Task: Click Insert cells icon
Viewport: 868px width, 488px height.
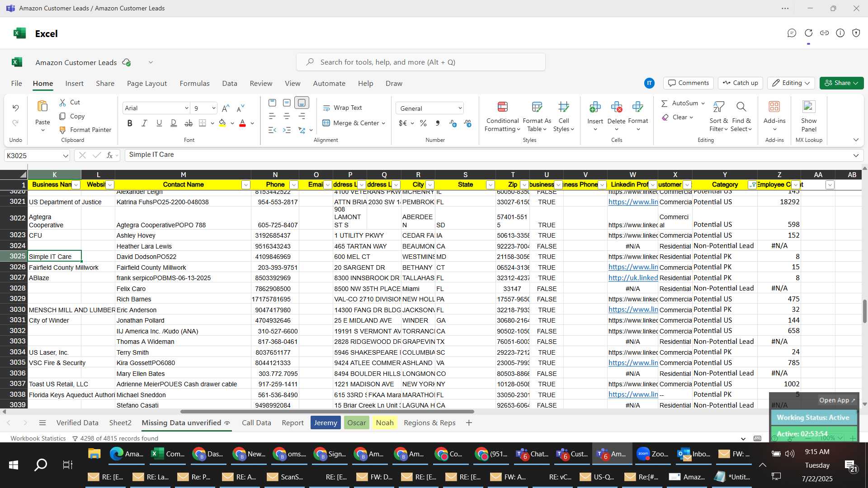Action: (x=595, y=107)
